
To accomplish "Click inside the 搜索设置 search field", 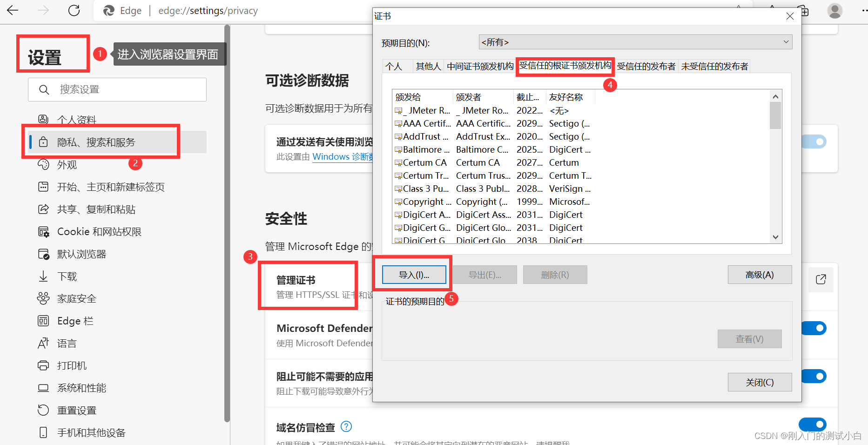I will pyautogui.click(x=117, y=89).
